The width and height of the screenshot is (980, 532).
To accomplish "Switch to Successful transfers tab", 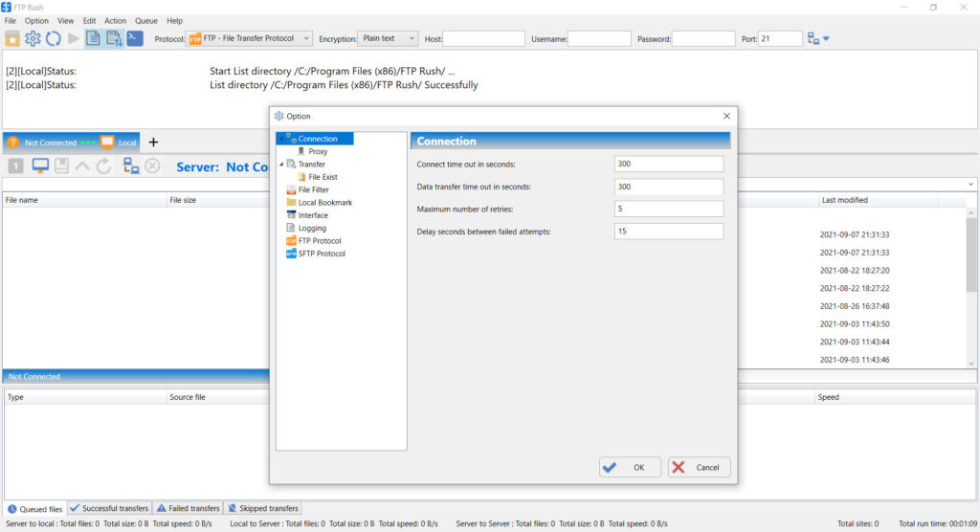I will coord(109,508).
